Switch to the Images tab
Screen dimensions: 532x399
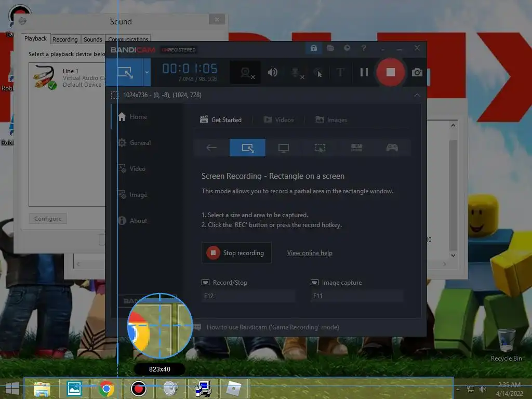point(331,120)
